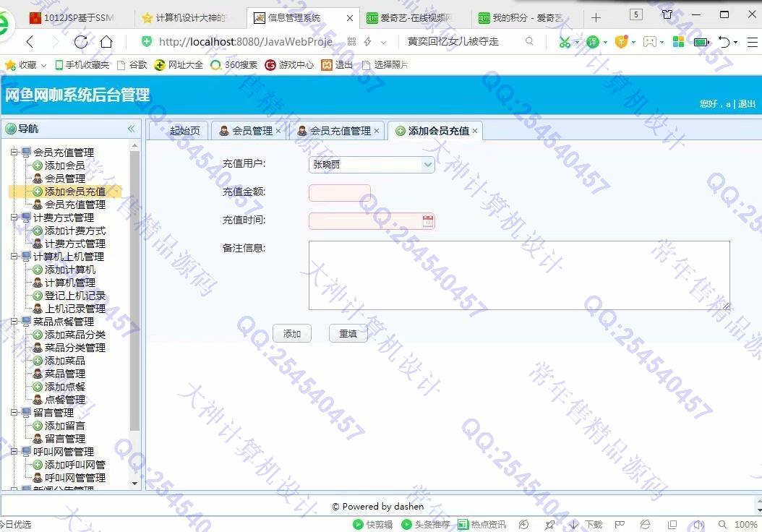Click the 100% zoom magnifier in the status bar

[x=723, y=525]
